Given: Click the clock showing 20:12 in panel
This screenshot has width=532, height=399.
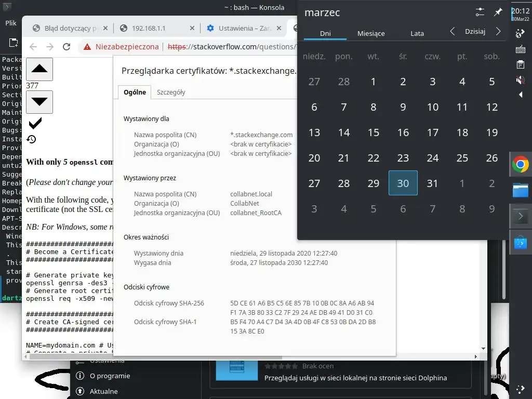Looking at the screenshot, I should tap(521, 14).
